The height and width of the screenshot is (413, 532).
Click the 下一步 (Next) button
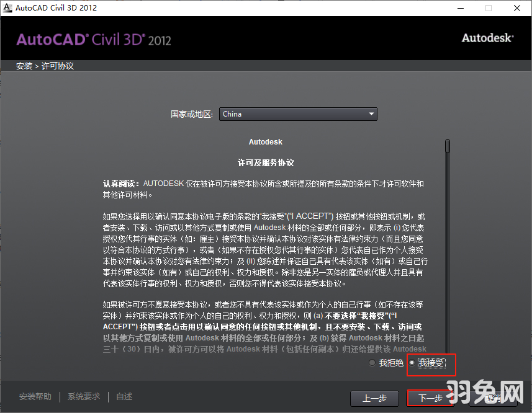[x=430, y=398]
